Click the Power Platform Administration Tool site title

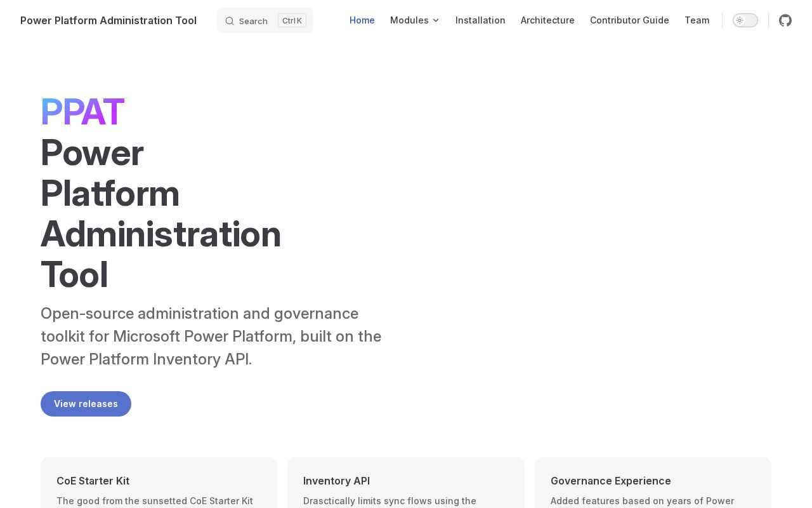[108, 20]
